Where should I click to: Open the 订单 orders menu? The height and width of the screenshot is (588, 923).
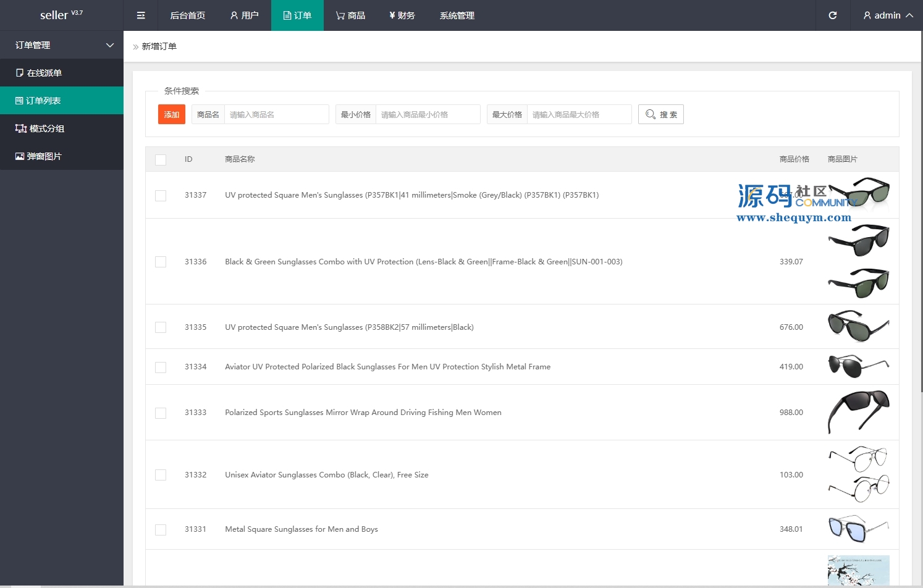[297, 15]
